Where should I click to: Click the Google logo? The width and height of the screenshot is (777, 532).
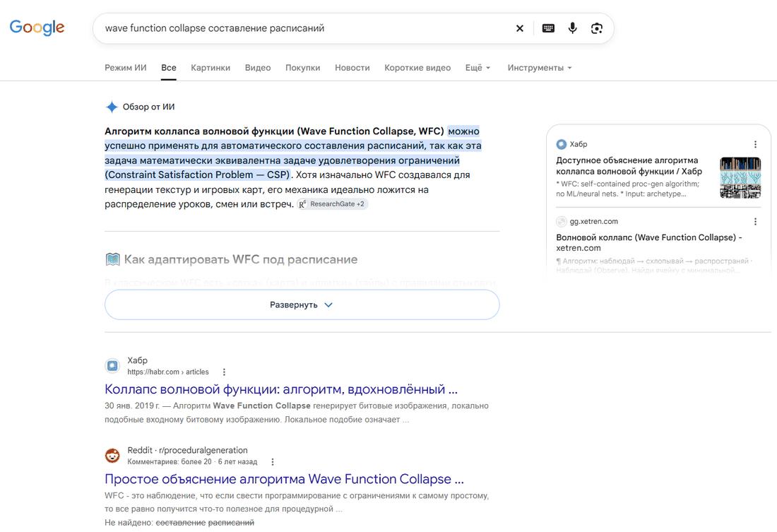tap(37, 28)
